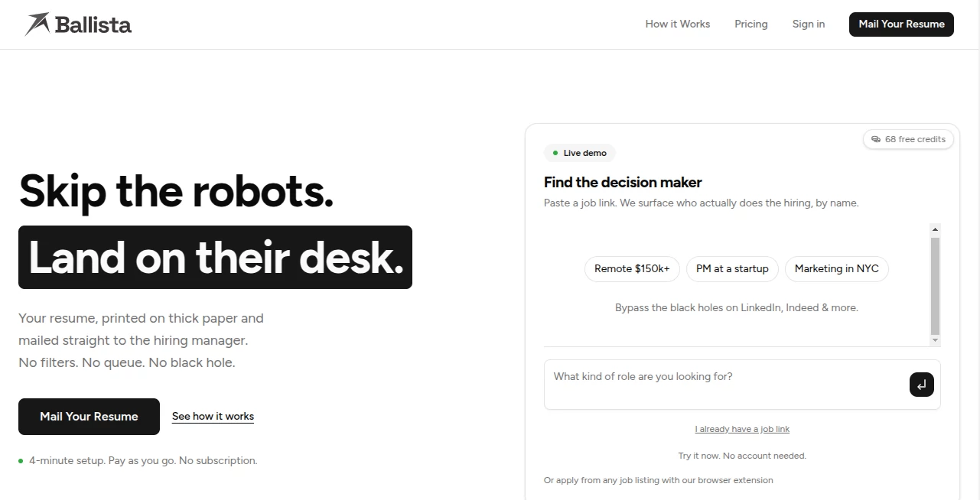Click the green dot by 4-minute setup
Viewport: 980px width, 500px height.
click(21, 461)
